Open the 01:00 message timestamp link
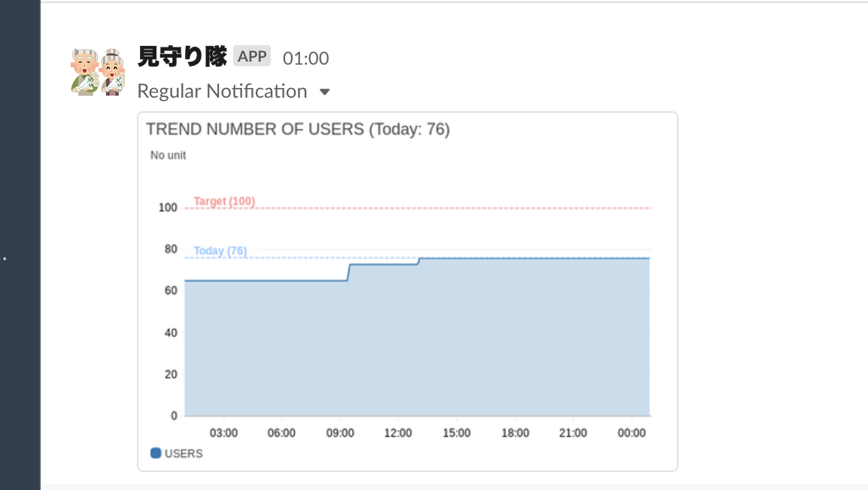868x490 pixels. tap(305, 58)
